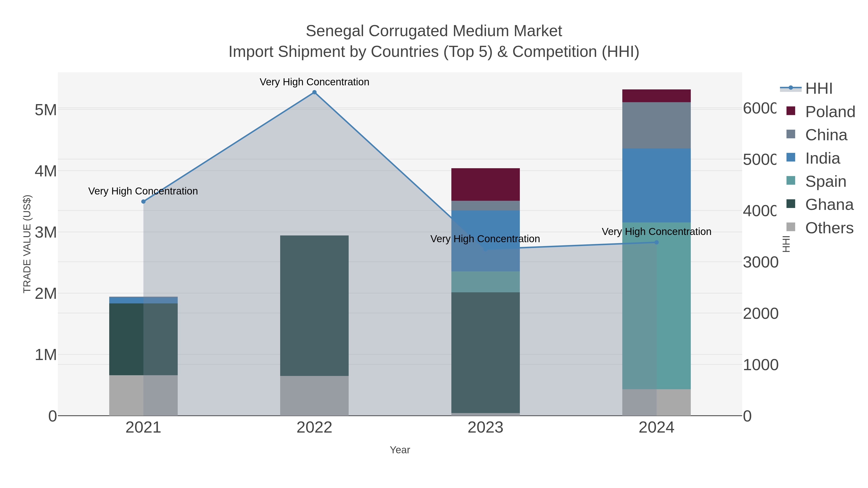Screen dimensions: 868x488
Task: Click the TRADE VALUE (US$) axis title
Action: click(27, 244)
